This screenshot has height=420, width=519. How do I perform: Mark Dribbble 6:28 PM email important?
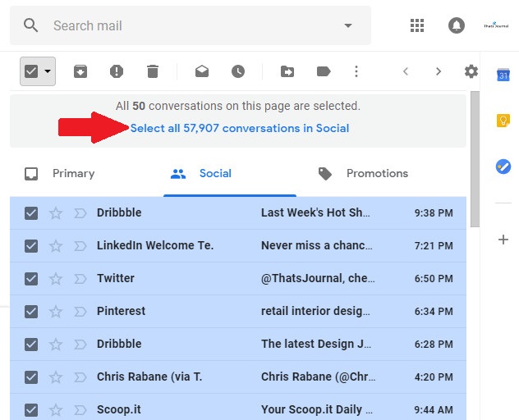point(80,344)
